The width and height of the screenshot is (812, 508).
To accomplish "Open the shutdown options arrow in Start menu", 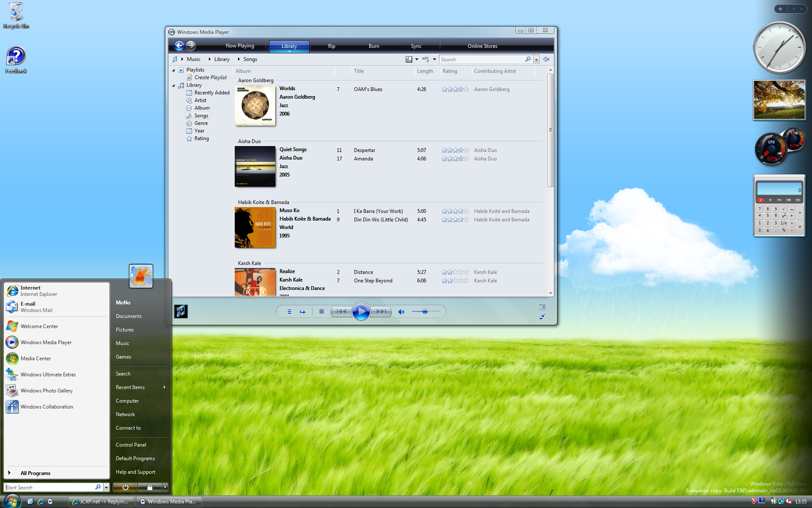I will tap(165, 487).
